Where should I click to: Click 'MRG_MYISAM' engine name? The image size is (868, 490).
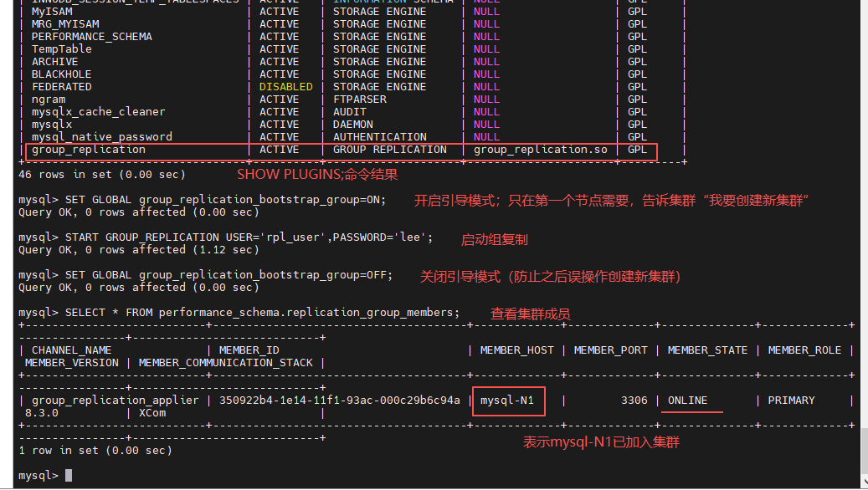pos(65,24)
